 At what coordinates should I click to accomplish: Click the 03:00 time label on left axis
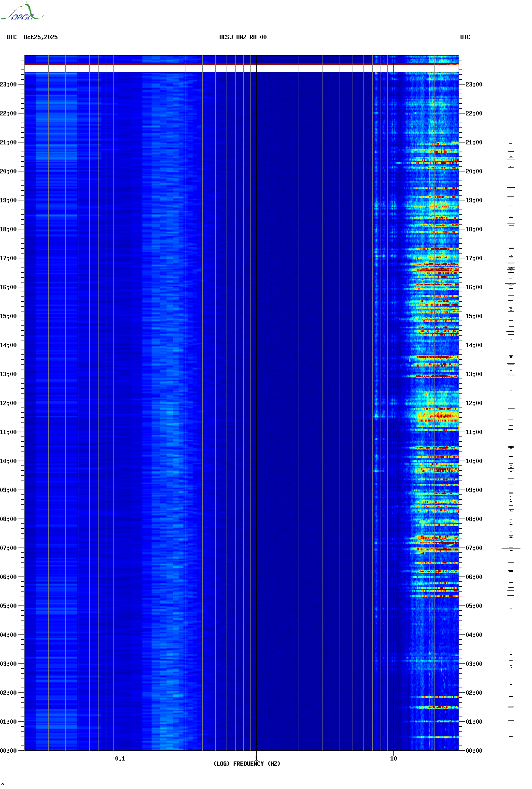click(9, 664)
